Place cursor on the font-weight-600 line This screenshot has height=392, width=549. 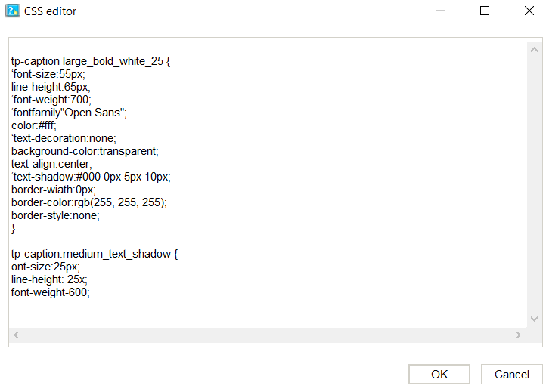pos(50,292)
